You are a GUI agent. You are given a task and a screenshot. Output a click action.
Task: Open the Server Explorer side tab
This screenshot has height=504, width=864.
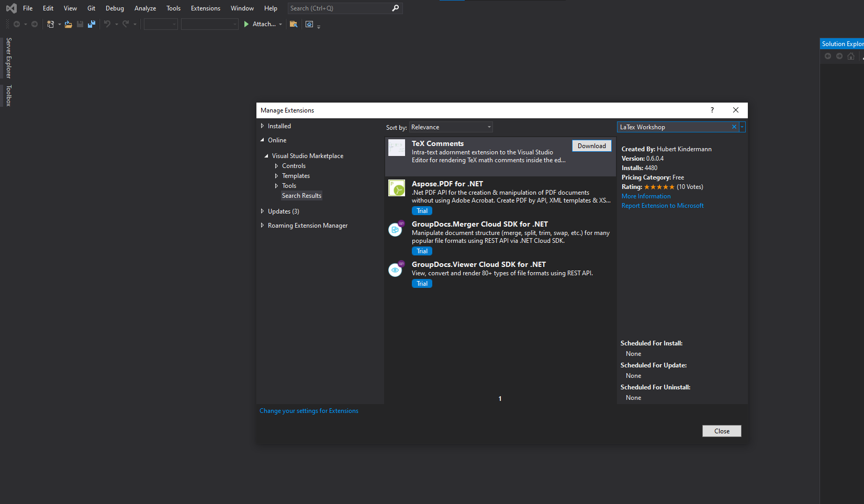(8, 58)
